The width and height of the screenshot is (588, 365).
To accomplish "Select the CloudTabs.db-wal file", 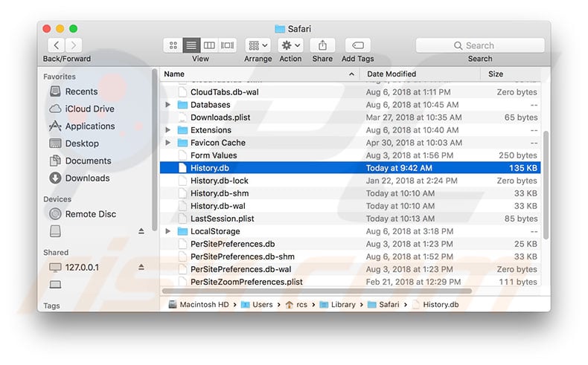I will tap(351, 91).
